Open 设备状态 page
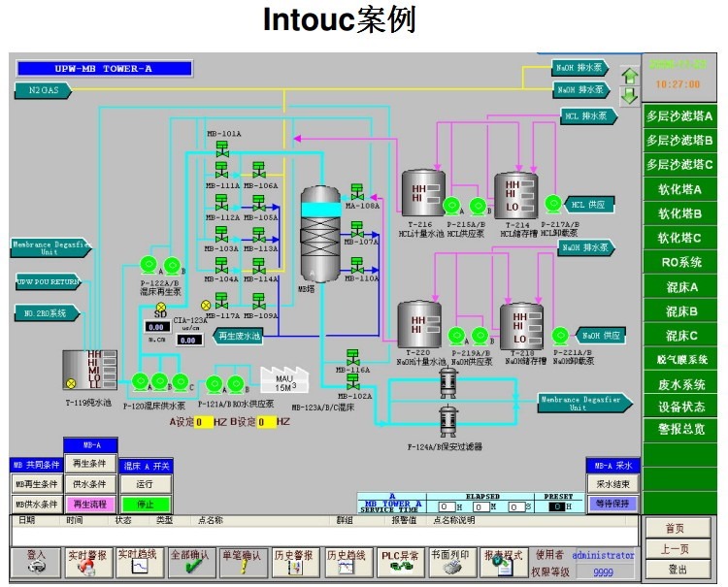728x587 pixels. (x=679, y=407)
